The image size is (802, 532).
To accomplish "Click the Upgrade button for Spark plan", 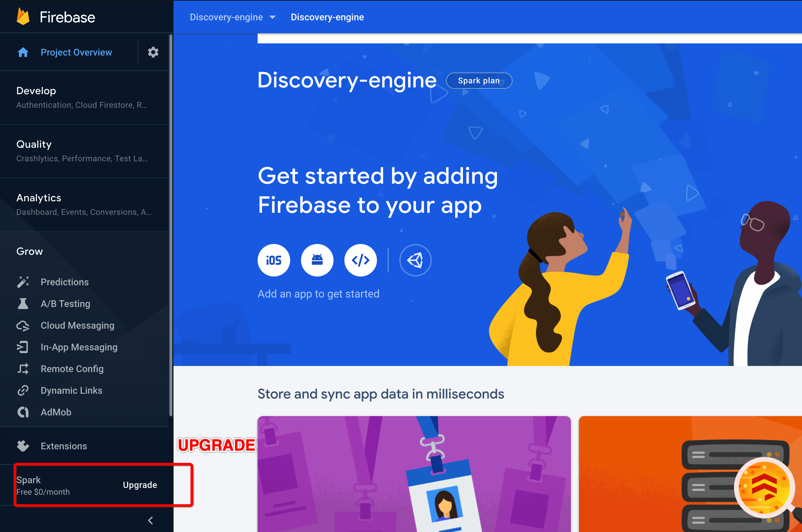I will click(140, 485).
